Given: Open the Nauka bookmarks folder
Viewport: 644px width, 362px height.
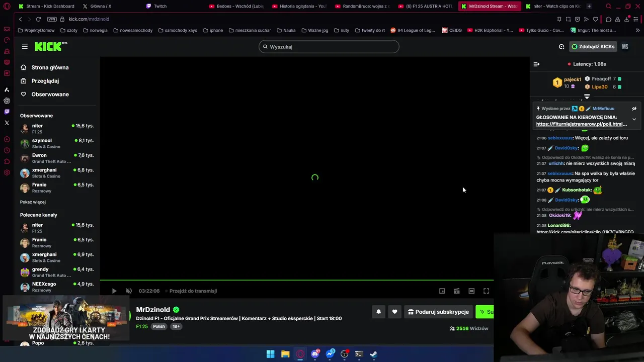Looking at the screenshot, I should (286, 30).
